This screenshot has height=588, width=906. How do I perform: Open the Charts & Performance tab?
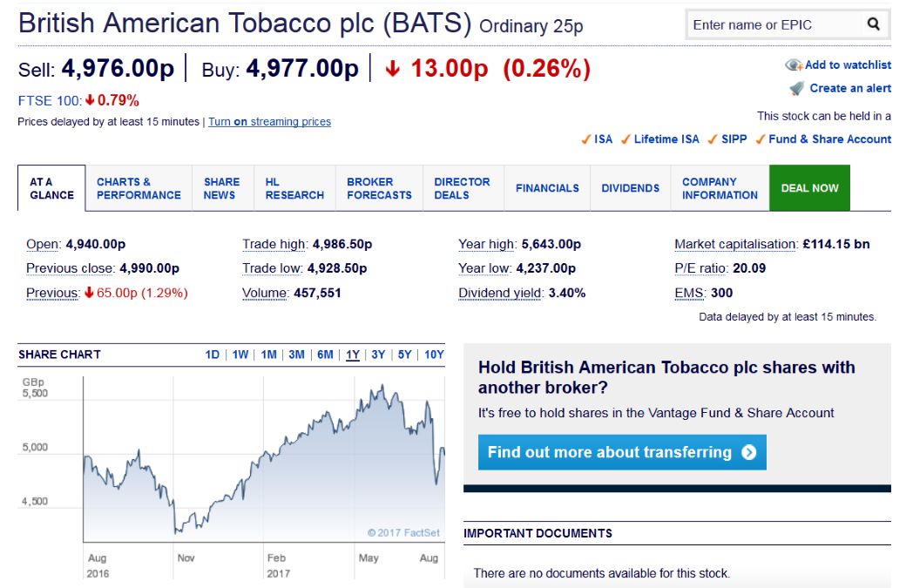point(139,188)
